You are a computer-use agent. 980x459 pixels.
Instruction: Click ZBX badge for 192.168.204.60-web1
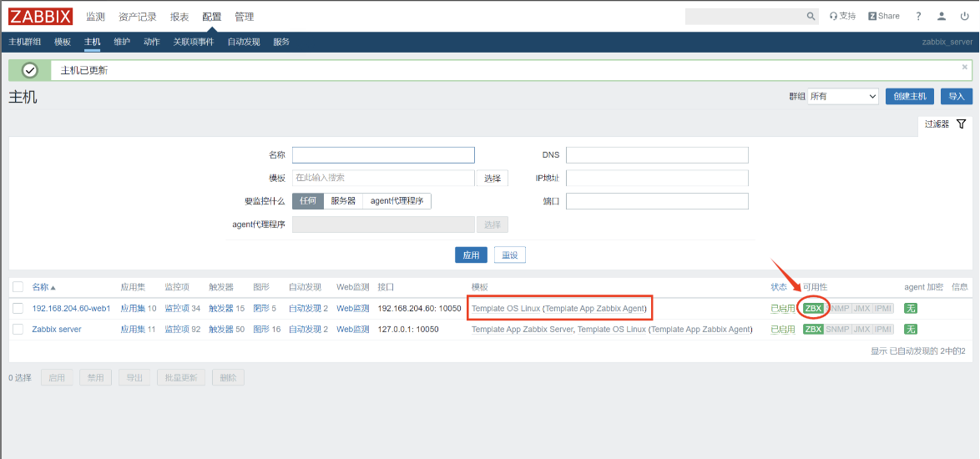pos(813,309)
